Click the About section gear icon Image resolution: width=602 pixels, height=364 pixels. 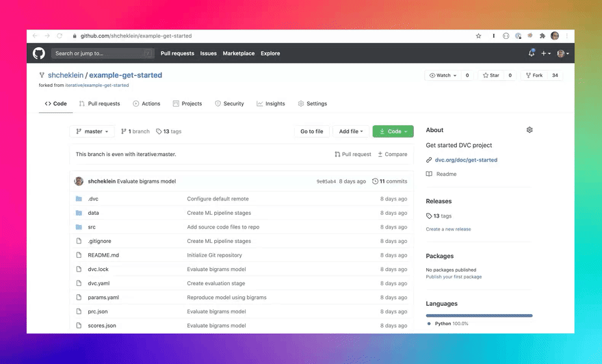pyautogui.click(x=529, y=130)
